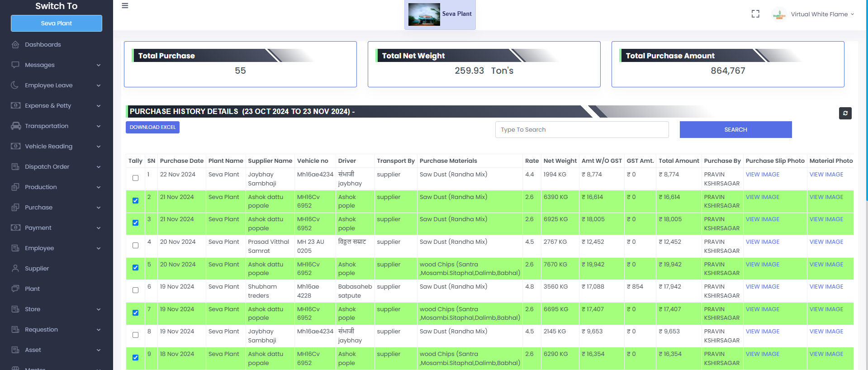The image size is (868, 370).
Task: Expand the Purchase menu chevron
Action: (x=99, y=208)
